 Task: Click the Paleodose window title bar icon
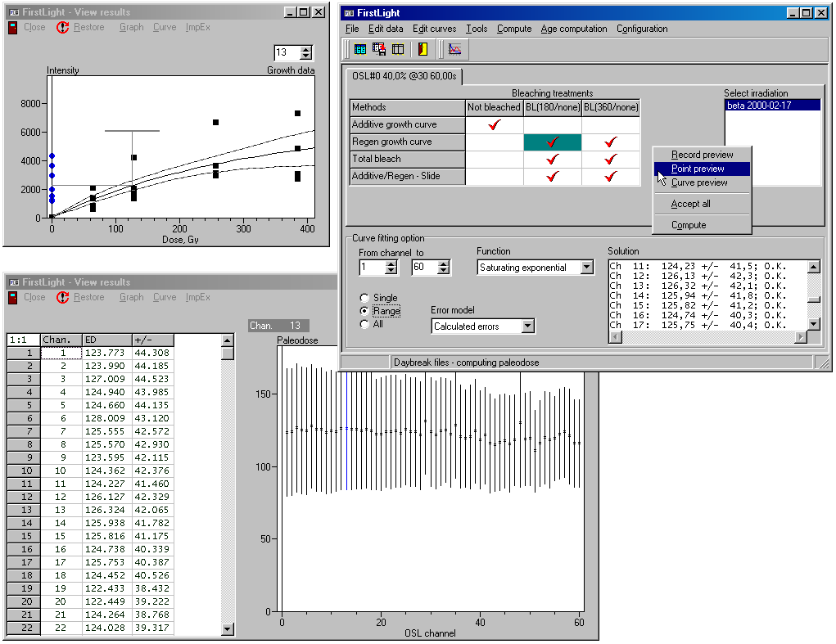(x=14, y=282)
